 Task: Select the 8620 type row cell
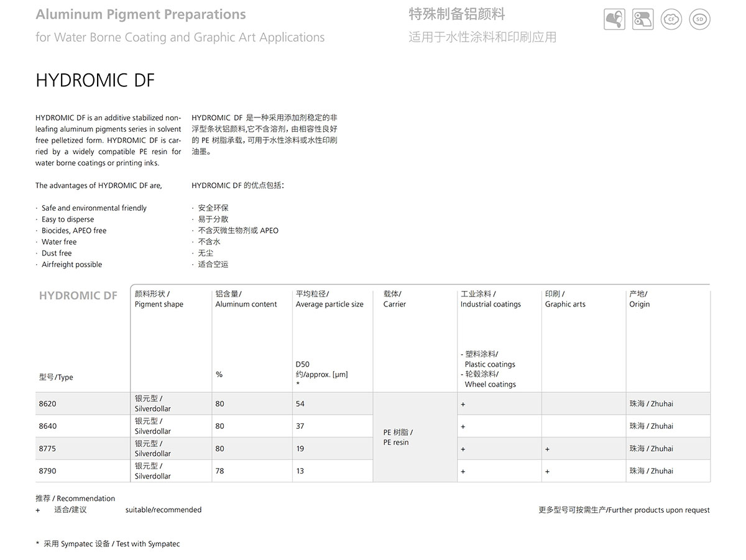(x=48, y=404)
